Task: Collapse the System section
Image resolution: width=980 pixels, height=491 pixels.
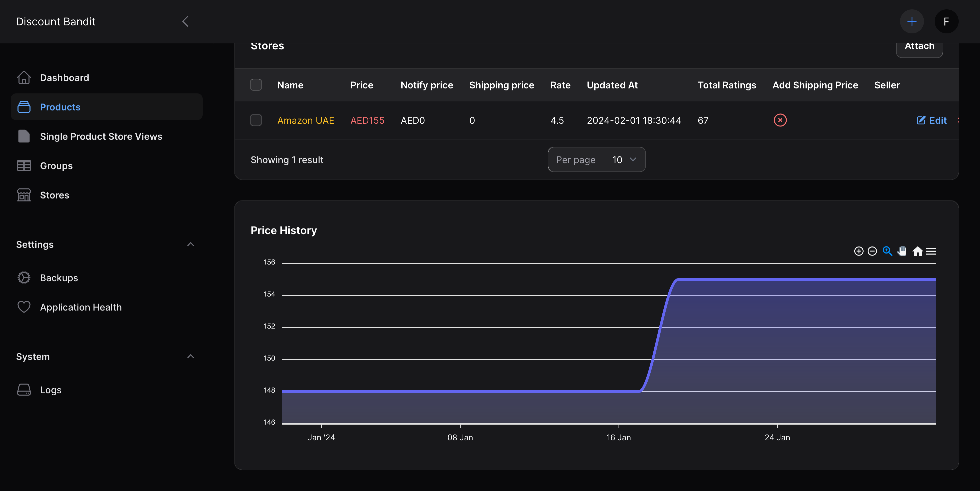Action: coord(191,356)
